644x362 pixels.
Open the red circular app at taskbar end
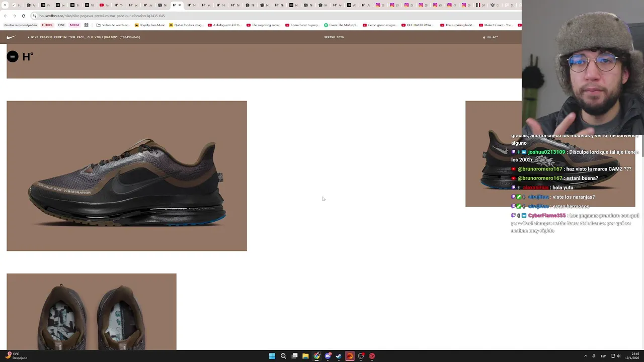click(x=372, y=356)
